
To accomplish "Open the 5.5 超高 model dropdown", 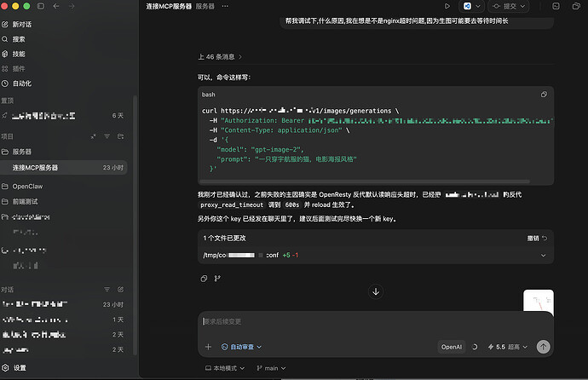I will pos(507,347).
